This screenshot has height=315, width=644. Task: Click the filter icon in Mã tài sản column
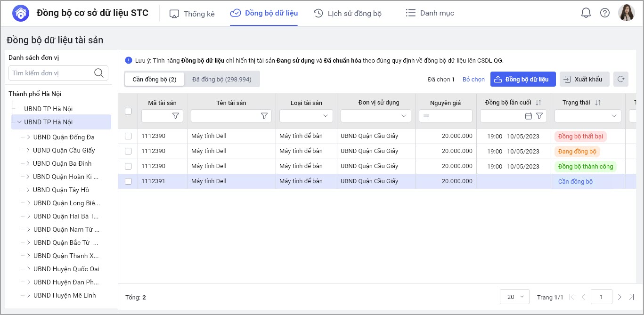176,116
